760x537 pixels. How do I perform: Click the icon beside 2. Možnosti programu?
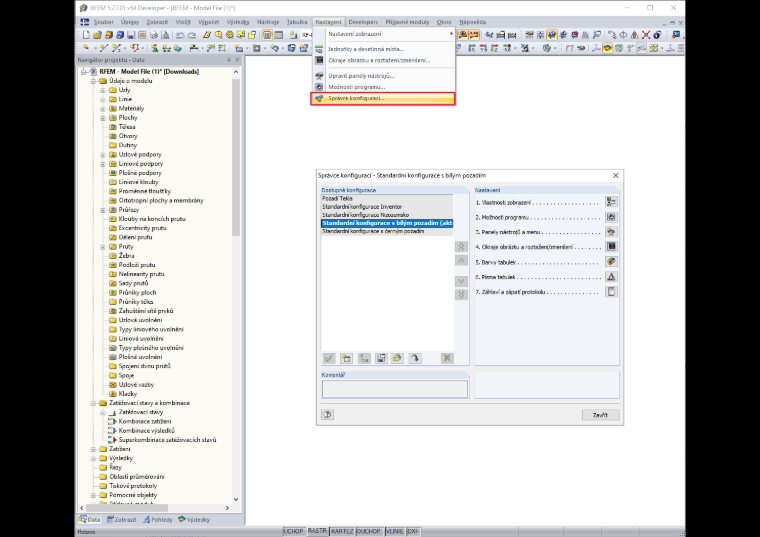pos(611,217)
